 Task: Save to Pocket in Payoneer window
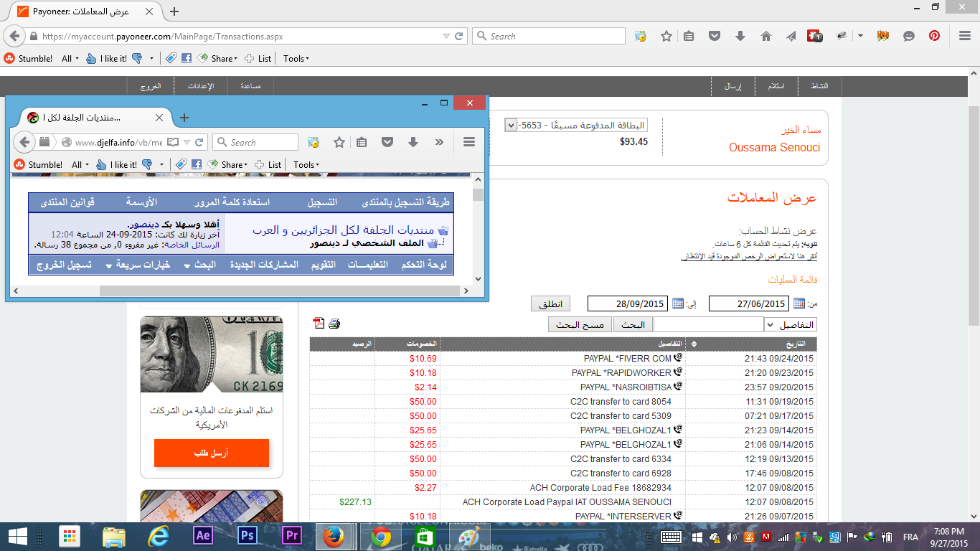[x=715, y=36]
